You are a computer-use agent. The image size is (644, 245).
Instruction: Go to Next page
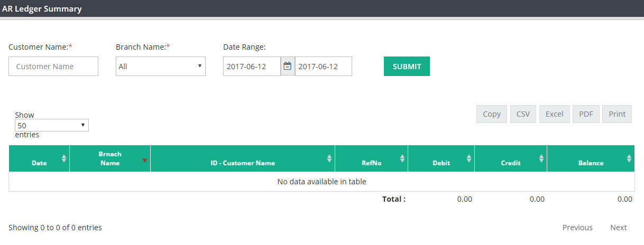(x=618, y=228)
